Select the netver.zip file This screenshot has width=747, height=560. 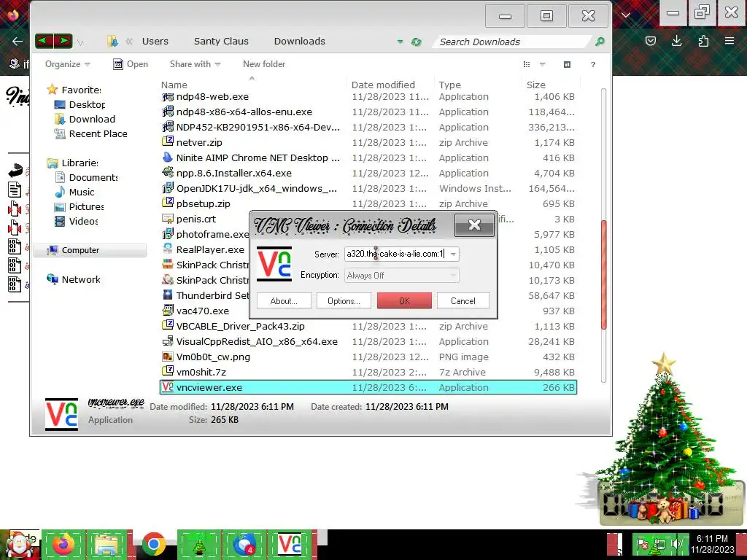point(368,142)
